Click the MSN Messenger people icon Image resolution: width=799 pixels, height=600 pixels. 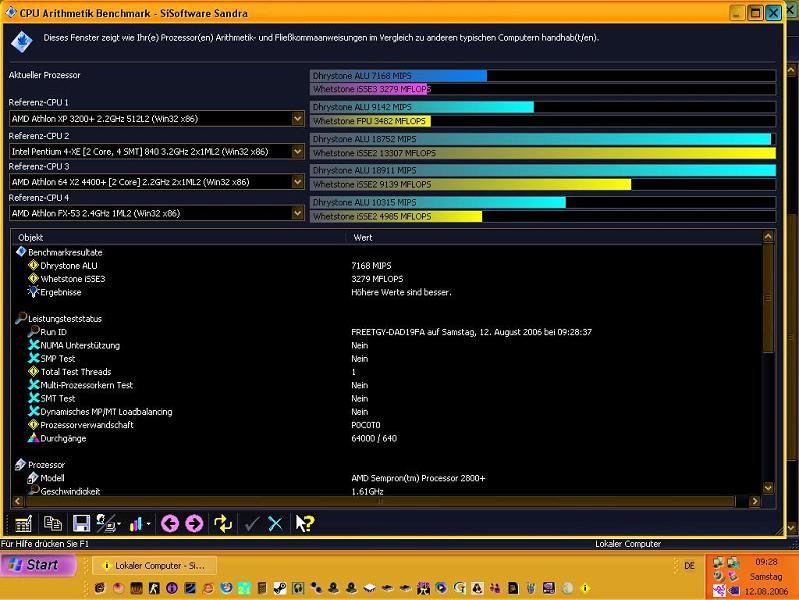[495, 588]
